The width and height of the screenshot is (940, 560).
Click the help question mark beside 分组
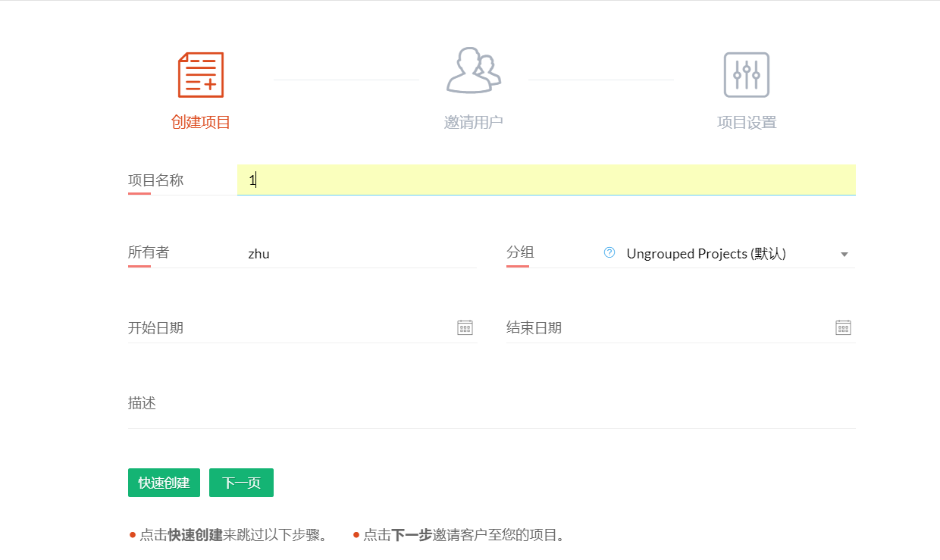click(609, 252)
